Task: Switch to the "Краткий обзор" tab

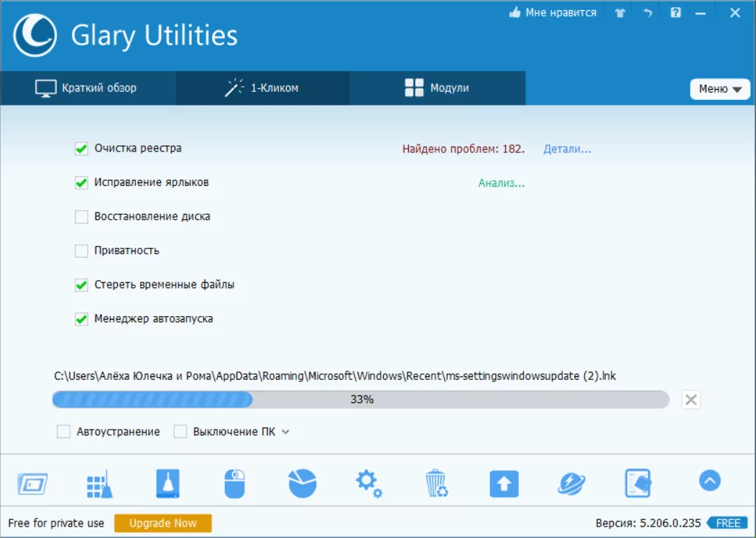Action: 87,88
